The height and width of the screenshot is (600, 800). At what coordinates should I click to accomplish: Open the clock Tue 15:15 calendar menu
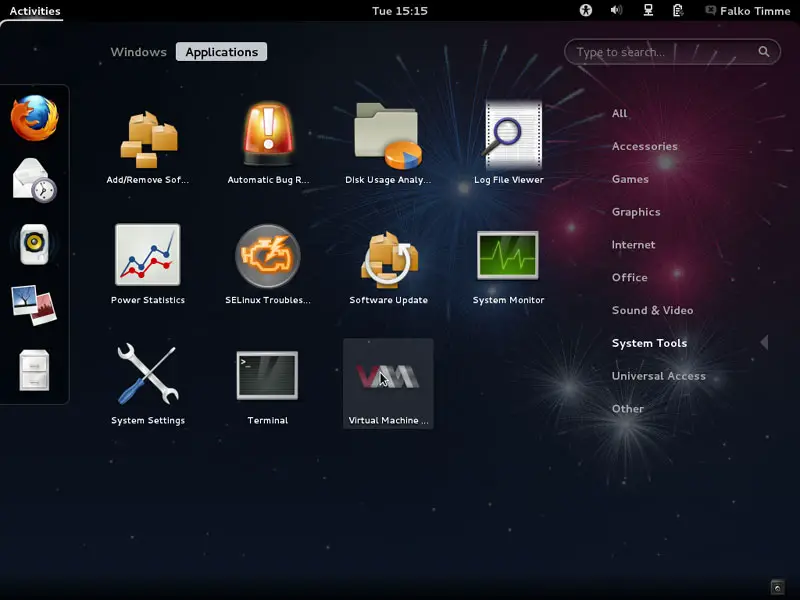pos(399,11)
